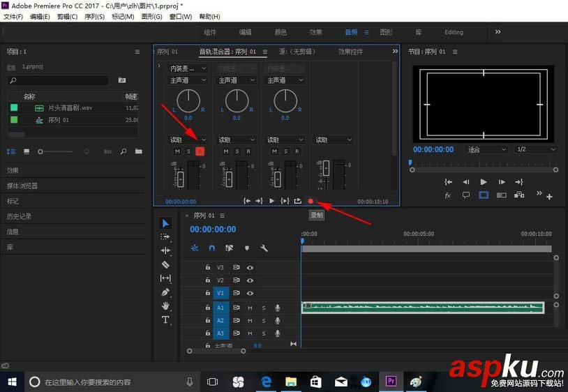The width and height of the screenshot is (568, 392).
Task: Select the Selection tool arrow
Action: [165, 223]
